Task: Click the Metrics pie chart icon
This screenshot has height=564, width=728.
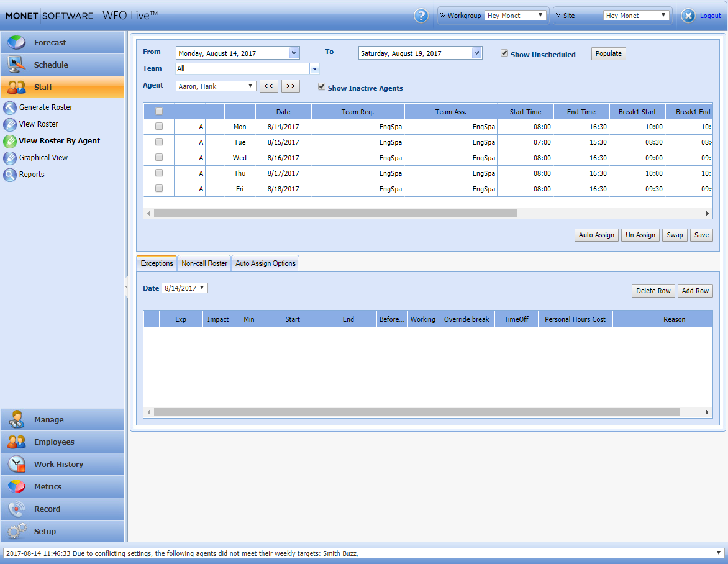Action: [x=17, y=487]
